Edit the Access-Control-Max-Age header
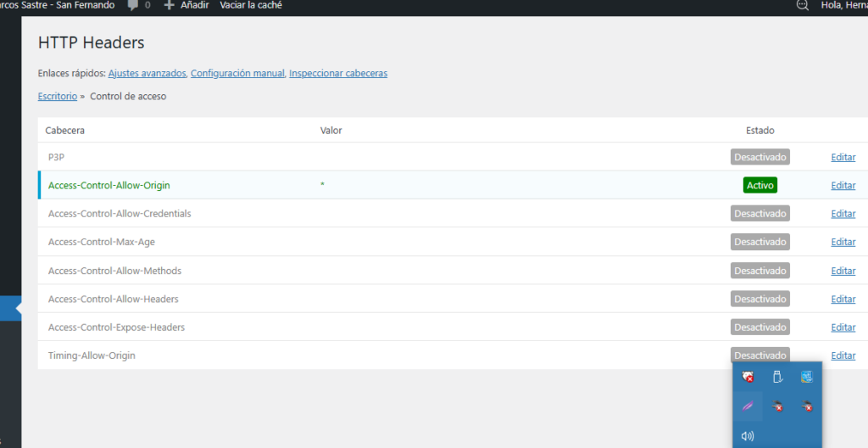The height and width of the screenshot is (448, 868). [843, 243]
